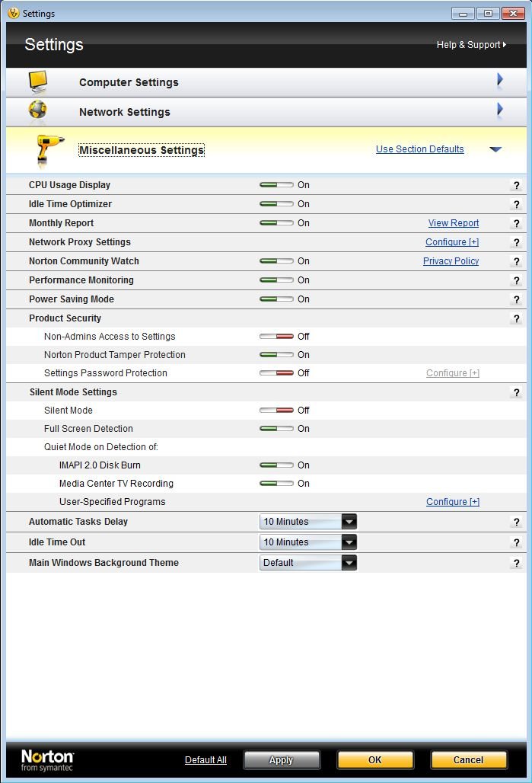Toggle Media Center TV Recording switch
Screen dimensions: 532x783
[276, 484]
